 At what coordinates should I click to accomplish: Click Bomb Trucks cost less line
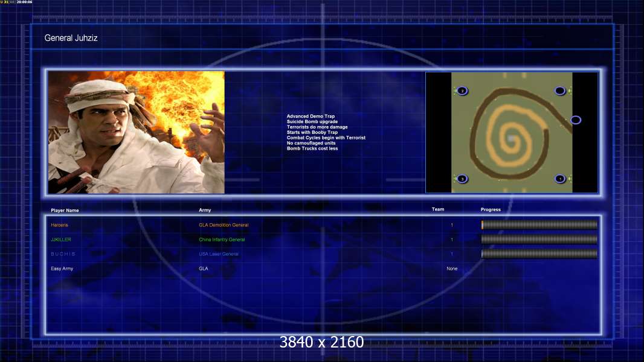click(312, 148)
